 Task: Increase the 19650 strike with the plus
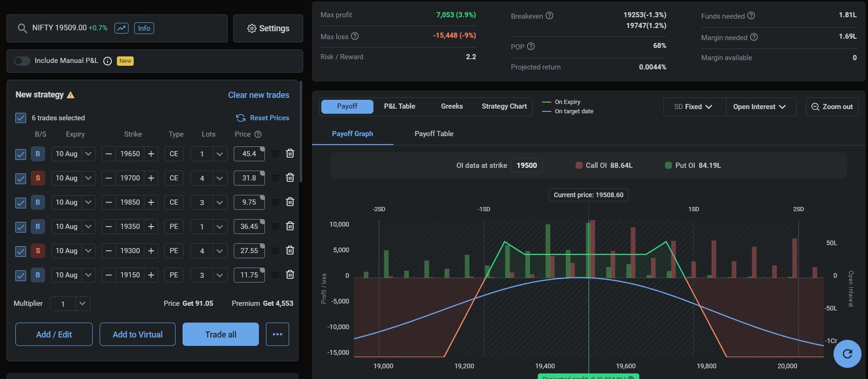click(151, 154)
